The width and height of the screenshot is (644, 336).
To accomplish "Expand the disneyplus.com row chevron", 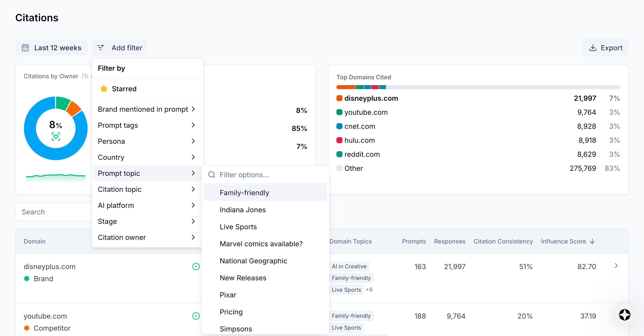I will coord(616,266).
